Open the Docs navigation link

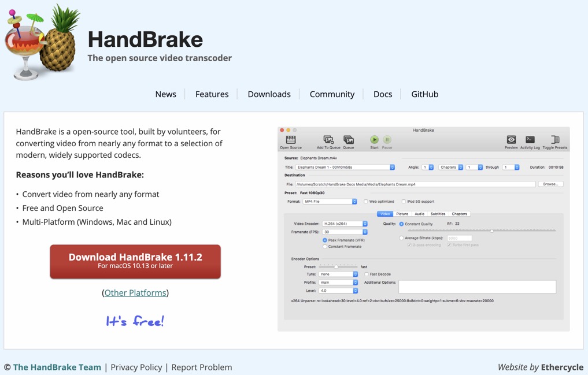click(383, 94)
